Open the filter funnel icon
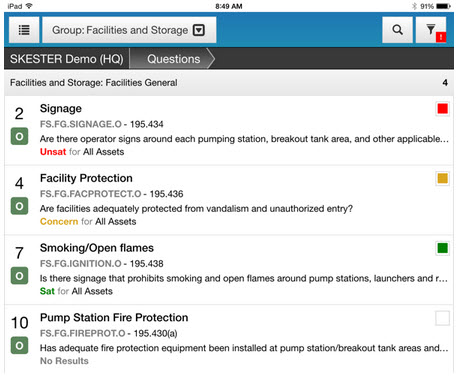This screenshot has width=465, height=378. click(431, 30)
